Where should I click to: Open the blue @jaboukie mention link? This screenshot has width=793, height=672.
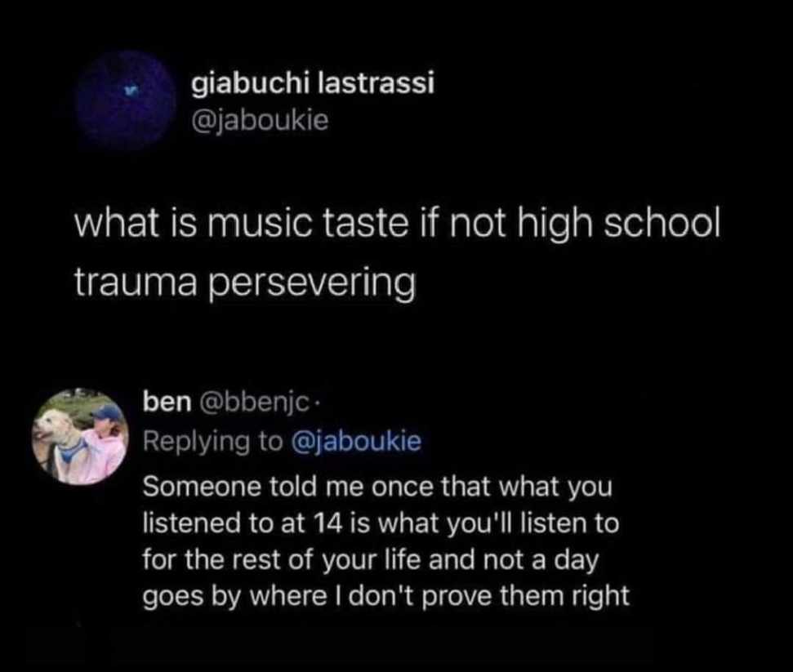356,441
